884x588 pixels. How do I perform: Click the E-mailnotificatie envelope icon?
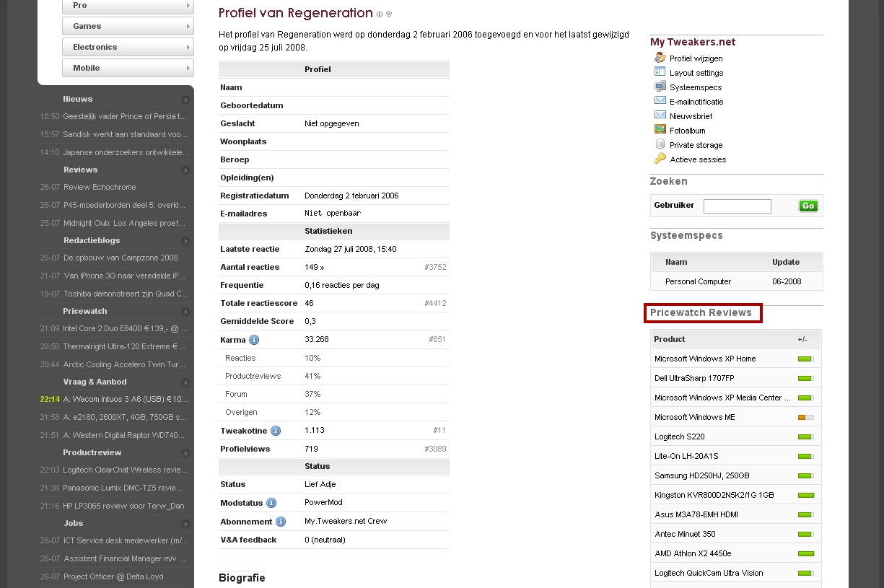660,101
